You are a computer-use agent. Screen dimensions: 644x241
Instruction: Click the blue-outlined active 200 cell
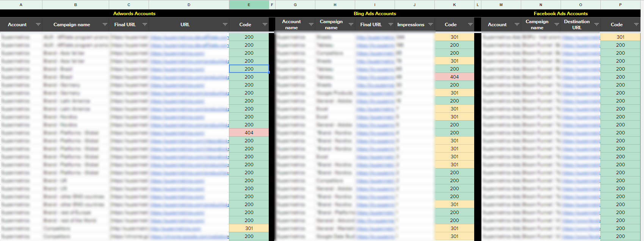coord(249,69)
